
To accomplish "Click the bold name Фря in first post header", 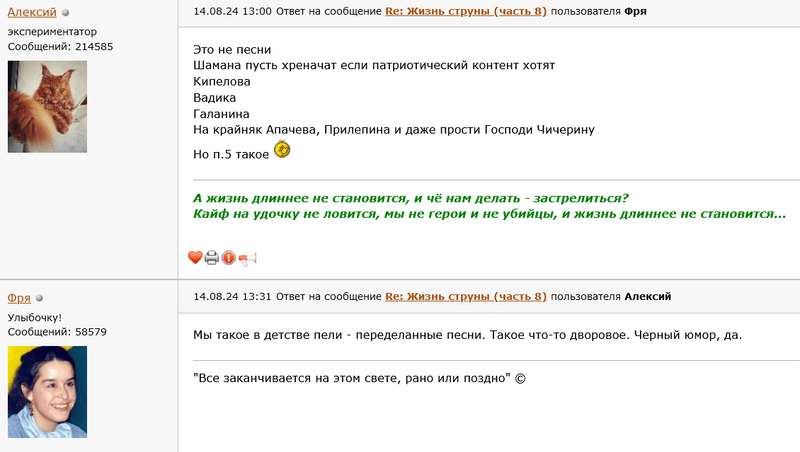I will (x=635, y=11).
